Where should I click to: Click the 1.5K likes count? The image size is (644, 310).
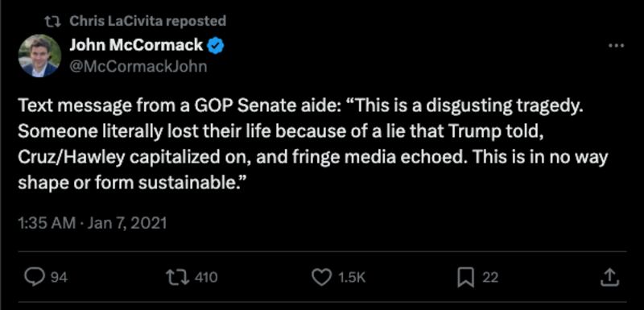click(351, 278)
